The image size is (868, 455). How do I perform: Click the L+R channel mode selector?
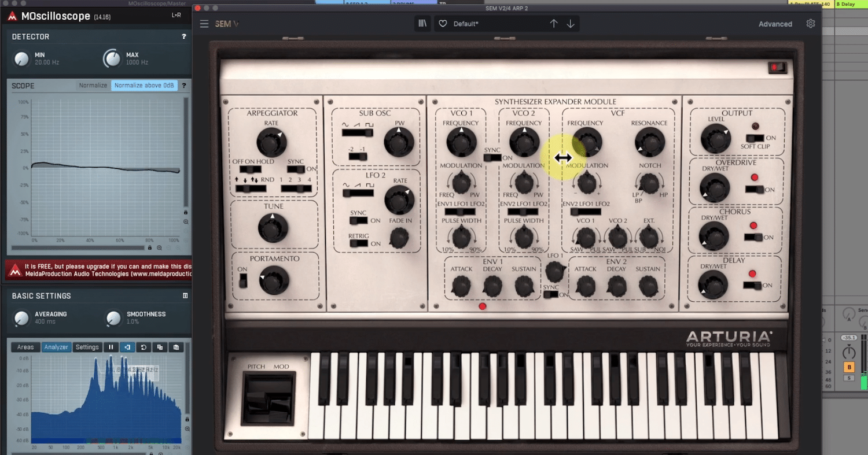coord(176,16)
